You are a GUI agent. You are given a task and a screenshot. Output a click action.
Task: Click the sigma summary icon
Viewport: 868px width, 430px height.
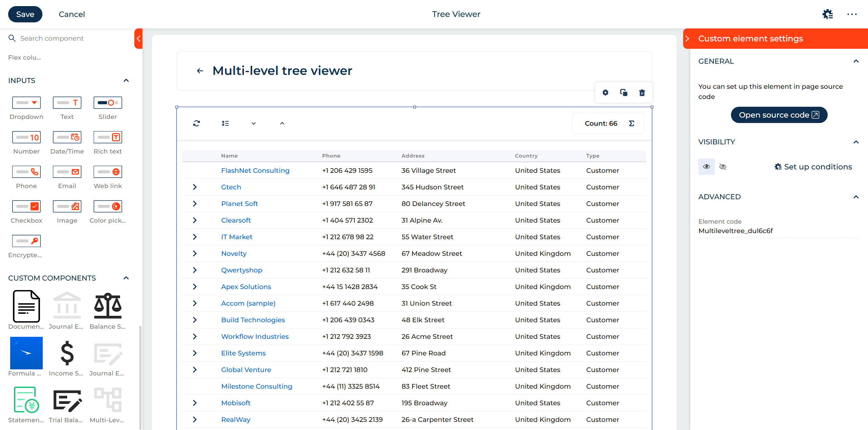tap(632, 123)
